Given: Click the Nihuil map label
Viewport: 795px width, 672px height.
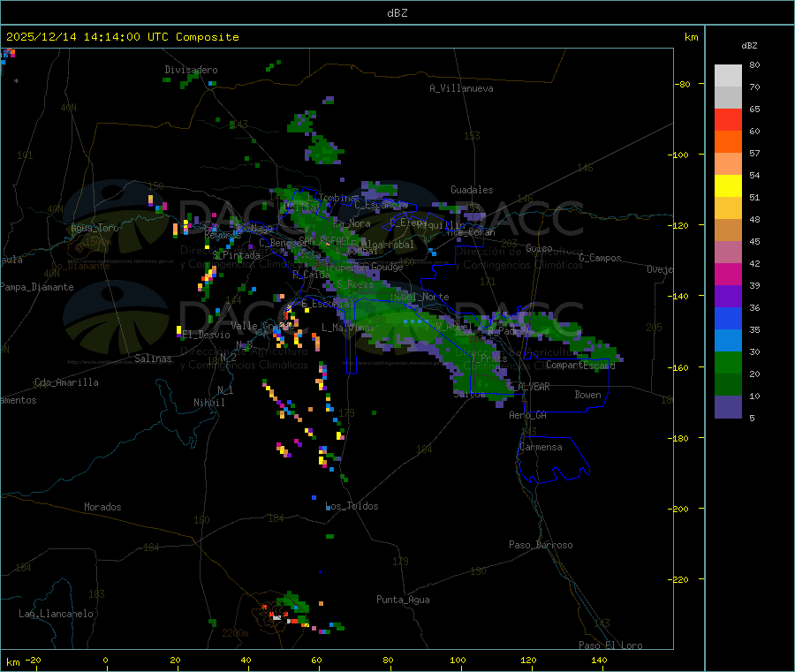Looking at the screenshot, I should click(x=209, y=403).
